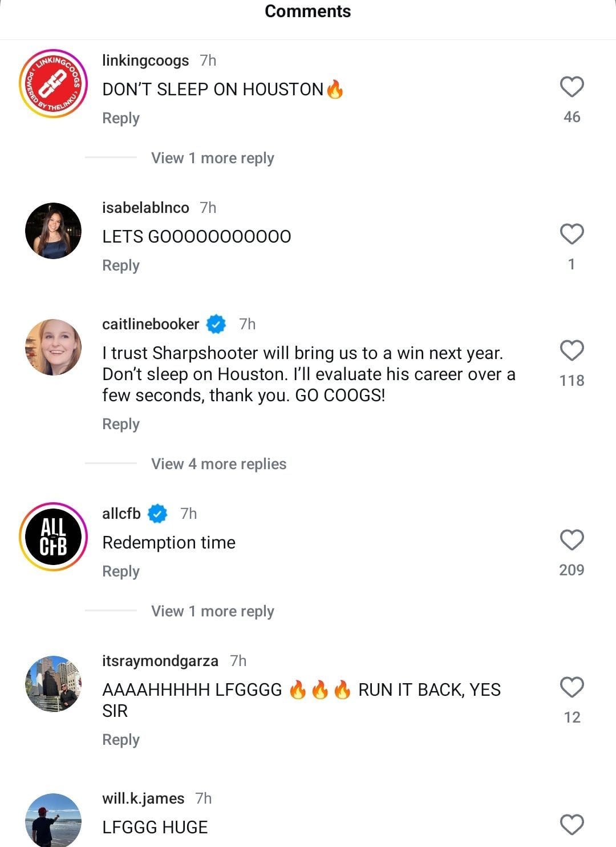Heart the allcfb Redemption time comment
616x847 pixels.
coord(572,541)
